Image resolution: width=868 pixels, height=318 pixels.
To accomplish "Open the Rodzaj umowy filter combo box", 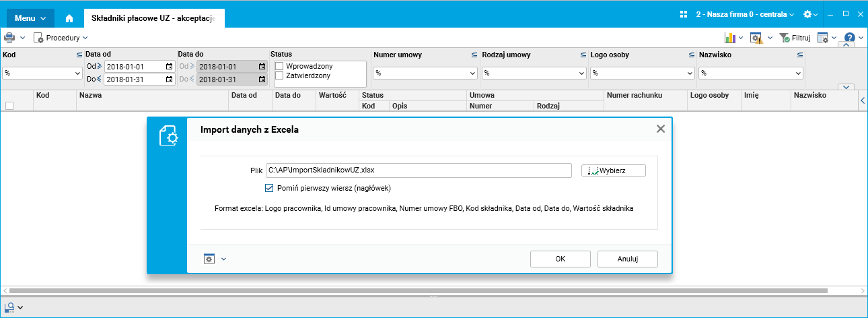I will 534,73.
